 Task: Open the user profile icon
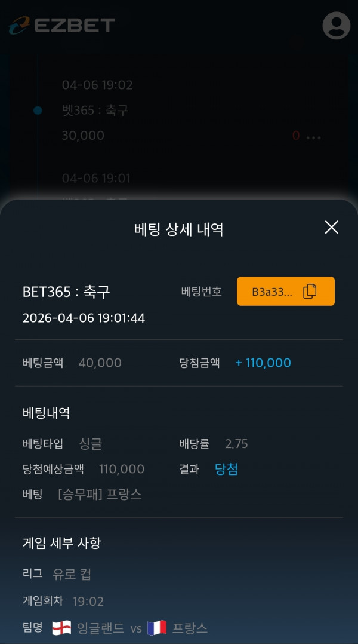click(336, 26)
